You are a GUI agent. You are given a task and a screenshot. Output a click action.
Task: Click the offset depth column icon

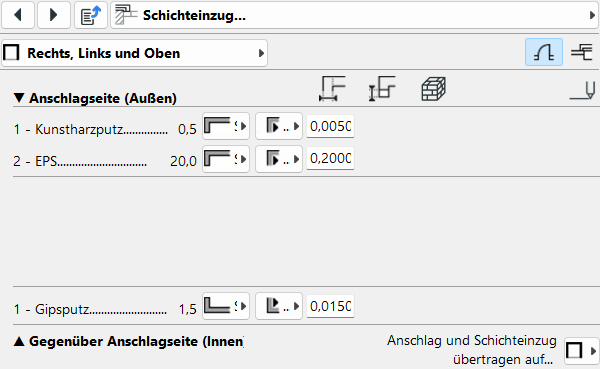click(382, 89)
